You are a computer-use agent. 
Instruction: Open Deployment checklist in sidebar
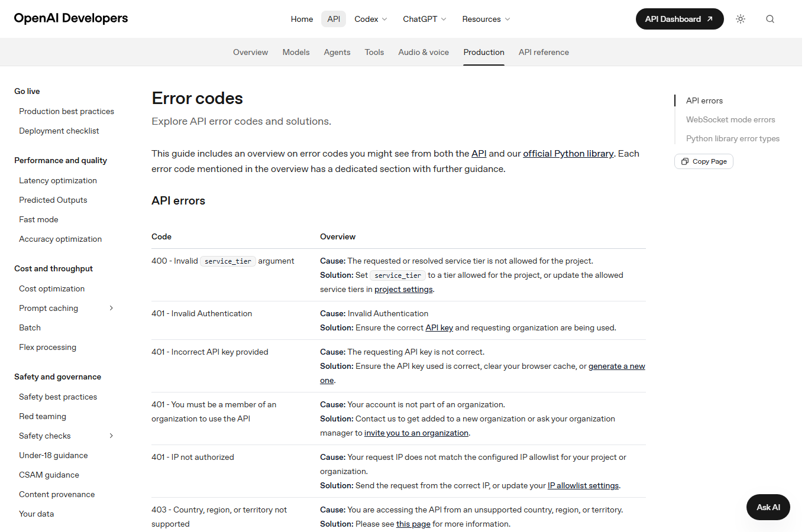[x=59, y=131]
